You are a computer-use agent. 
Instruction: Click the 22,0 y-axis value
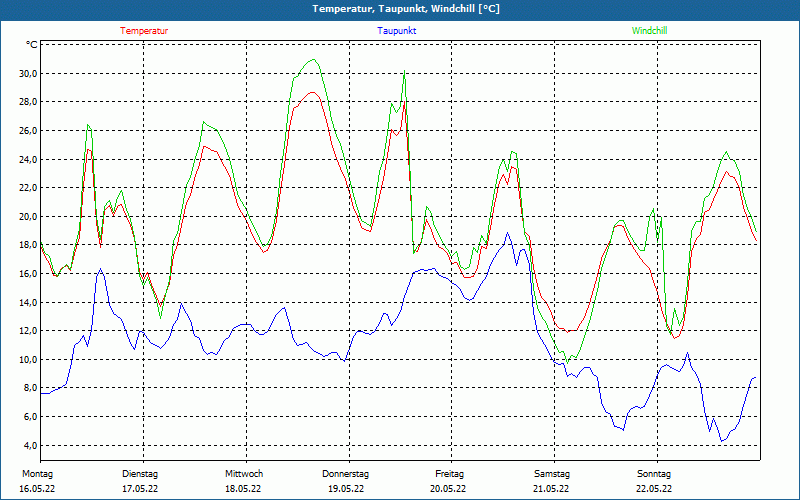(x=28, y=188)
